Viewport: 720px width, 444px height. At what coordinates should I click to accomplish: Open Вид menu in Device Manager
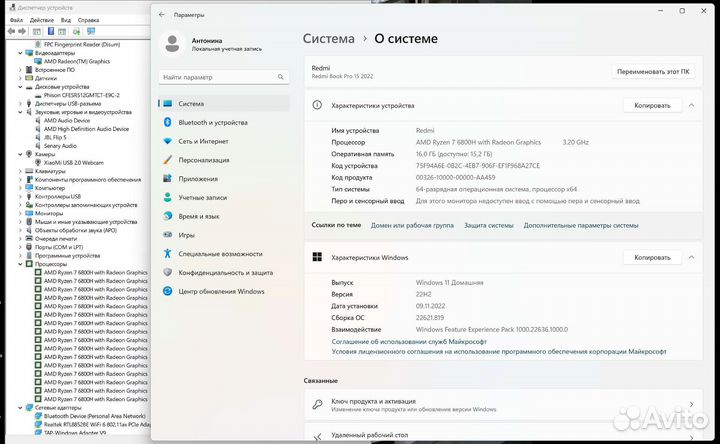(66, 20)
